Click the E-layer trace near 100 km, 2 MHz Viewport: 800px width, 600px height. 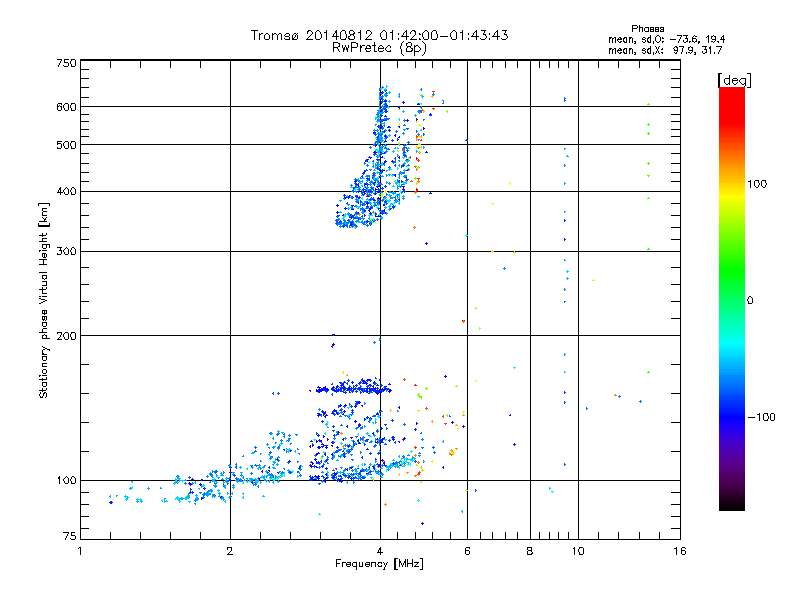(x=230, y=479)
